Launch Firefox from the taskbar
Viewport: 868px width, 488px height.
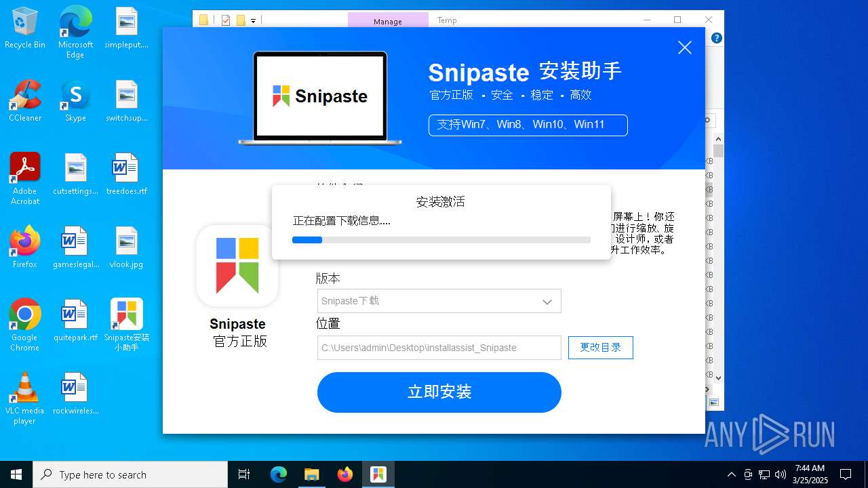pos(344,474)
